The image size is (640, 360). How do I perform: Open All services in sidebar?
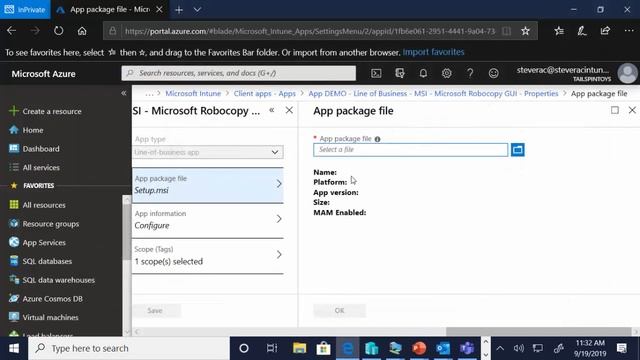[x=41, y=168]
